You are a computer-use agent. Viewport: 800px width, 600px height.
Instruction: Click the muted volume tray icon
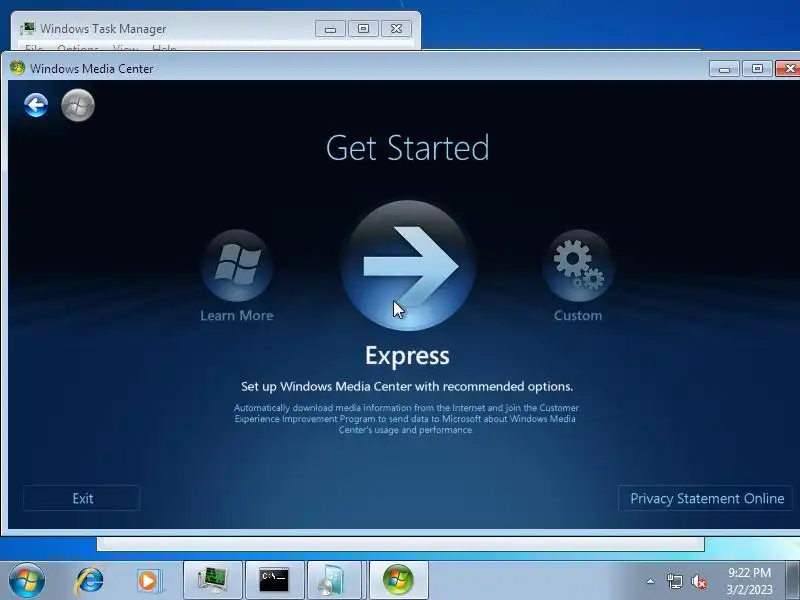coord(699,581)
